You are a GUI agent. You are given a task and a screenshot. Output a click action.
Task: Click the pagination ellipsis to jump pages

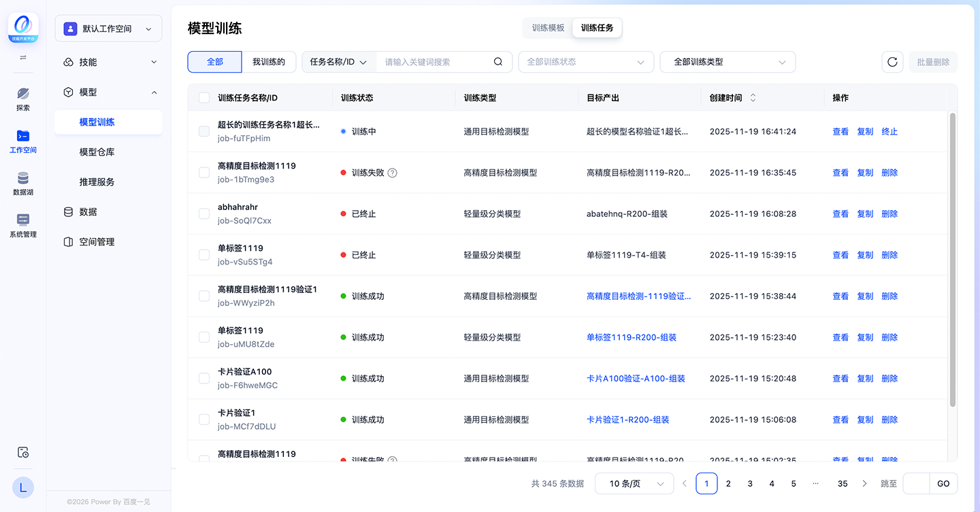click(x=815, y=483)
